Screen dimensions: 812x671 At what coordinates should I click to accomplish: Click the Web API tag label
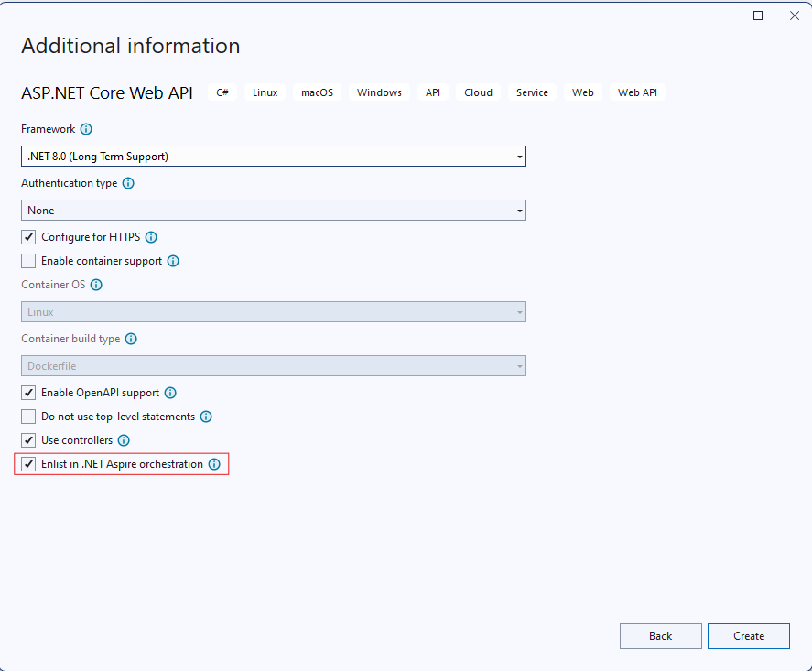tap(637, 92)
